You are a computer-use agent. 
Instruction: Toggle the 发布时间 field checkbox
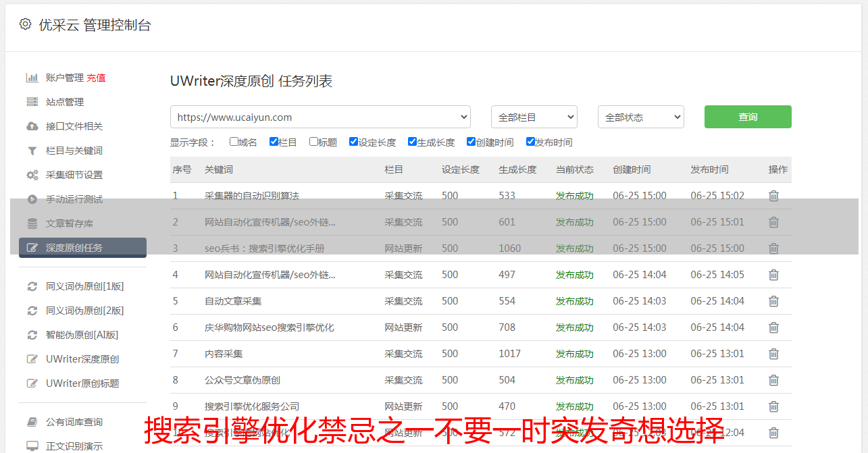pos(530,142)
